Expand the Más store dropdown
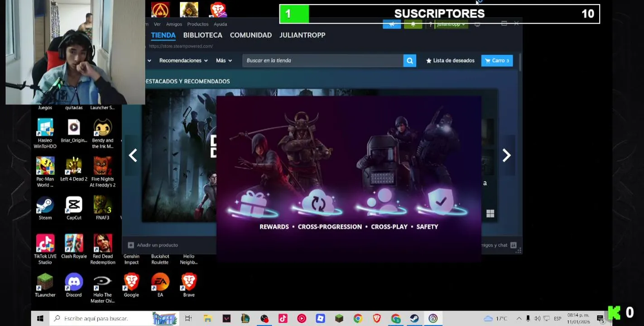Image resolution: width=644 pixels, height=326 pixels. (224, 61)
